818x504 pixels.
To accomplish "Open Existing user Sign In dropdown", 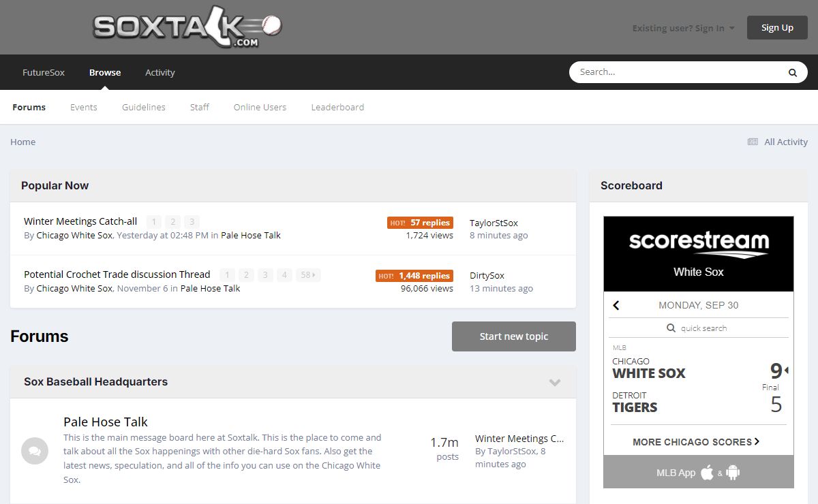I will click(684, 28).
